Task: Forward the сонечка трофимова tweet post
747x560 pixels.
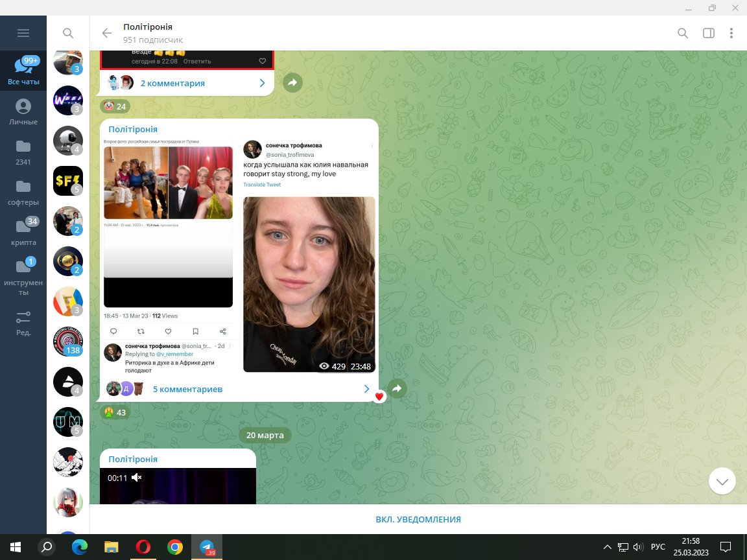Action: click(397, 389)
